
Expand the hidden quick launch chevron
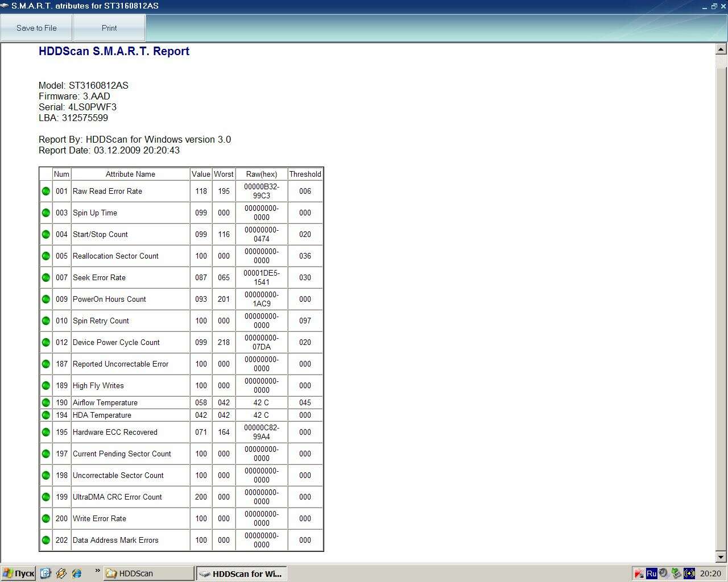point(97,571)
